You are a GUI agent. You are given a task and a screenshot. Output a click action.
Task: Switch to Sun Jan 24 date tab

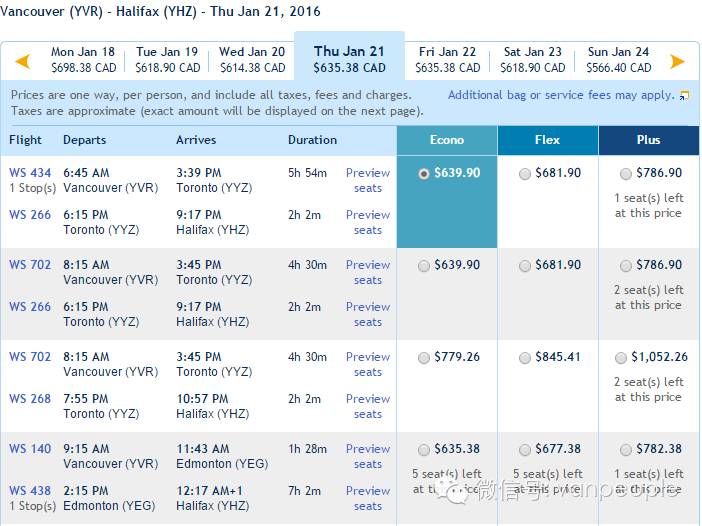(x=619, y=60)
